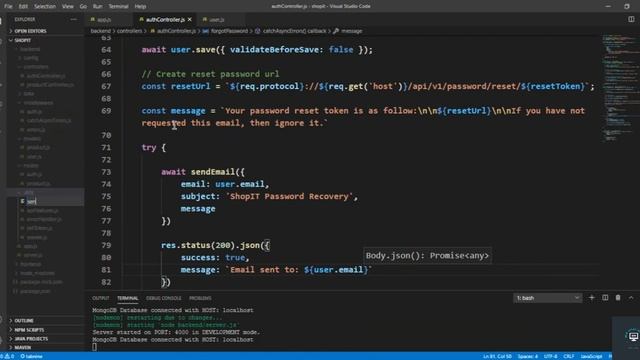Switch to the Problems panel tab
640x360 pixels.
pos(200,298)
